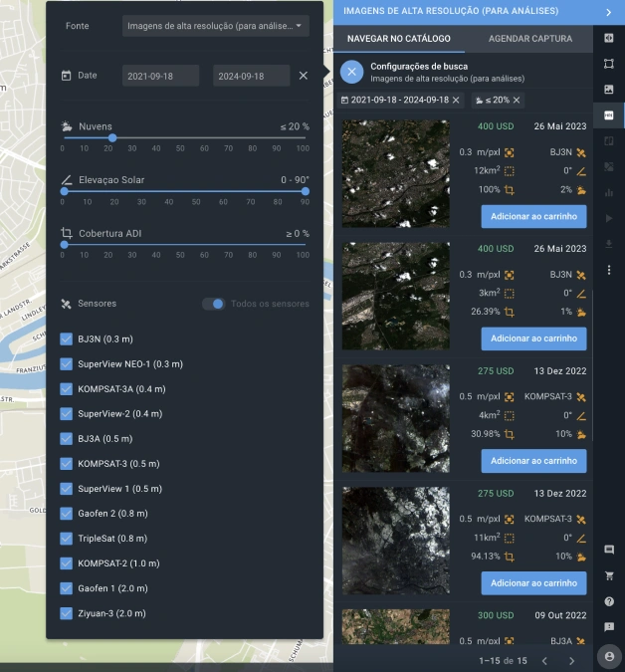The height and width of the screenshot is (672, 625).
Task: Go to previous results page arrow
Action: pos(544,661)
